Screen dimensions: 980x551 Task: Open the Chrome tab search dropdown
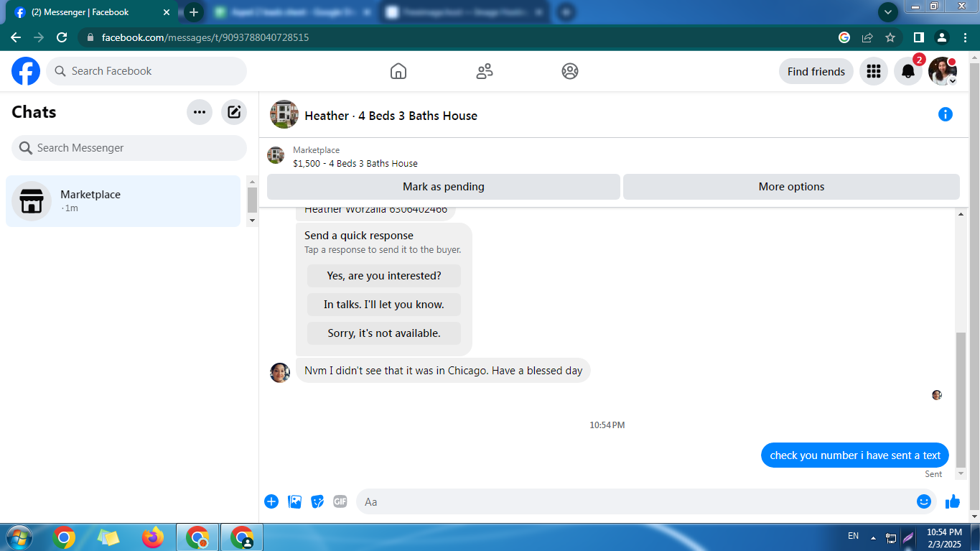pyautogui.click(x=888, y=12)
